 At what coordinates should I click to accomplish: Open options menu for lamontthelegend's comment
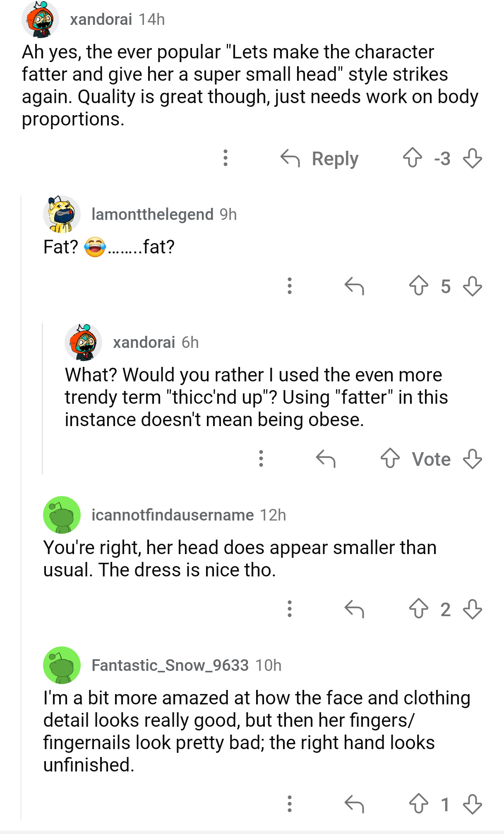click(x=290, y=286)
